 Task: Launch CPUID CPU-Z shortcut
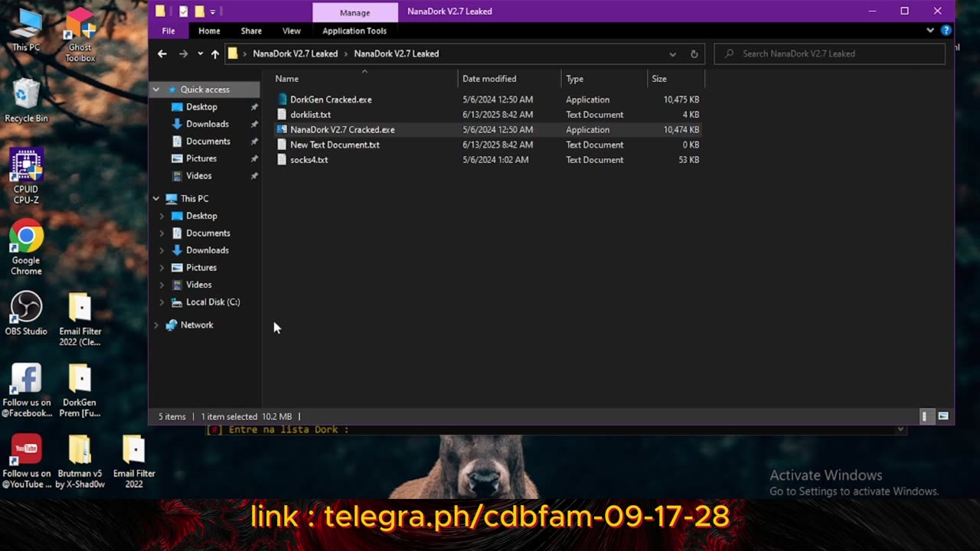pyautogui.click(x=26, y=177)
